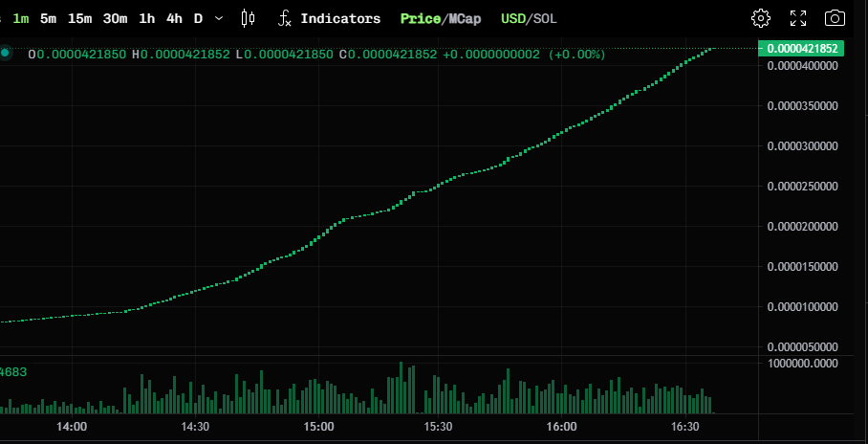Switch to the 5m timeframe
The width and height of the screenshot is (868, 444).
click(x=48, y=19)
